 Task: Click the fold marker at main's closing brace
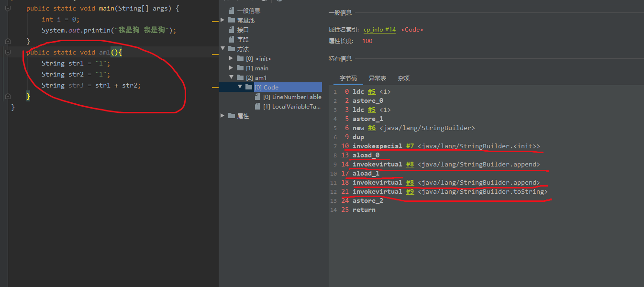[8, 42]
